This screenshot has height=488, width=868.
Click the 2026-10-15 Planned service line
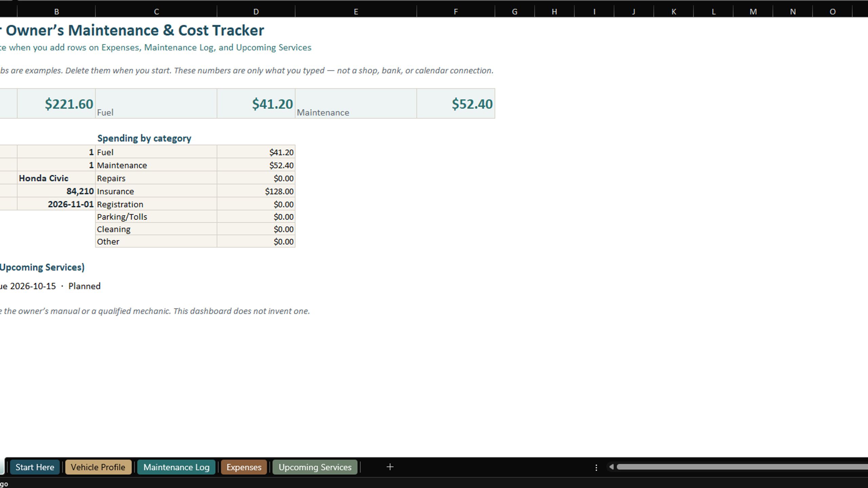point(50,286)
